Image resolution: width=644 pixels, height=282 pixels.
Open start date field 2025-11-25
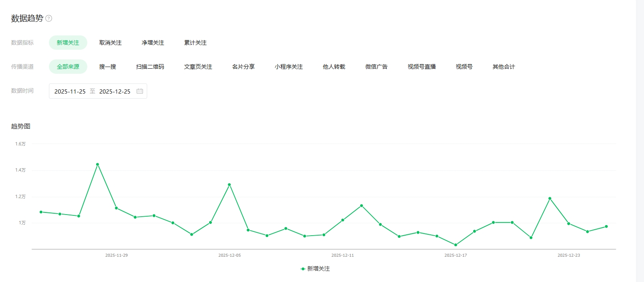click(70, 91)
